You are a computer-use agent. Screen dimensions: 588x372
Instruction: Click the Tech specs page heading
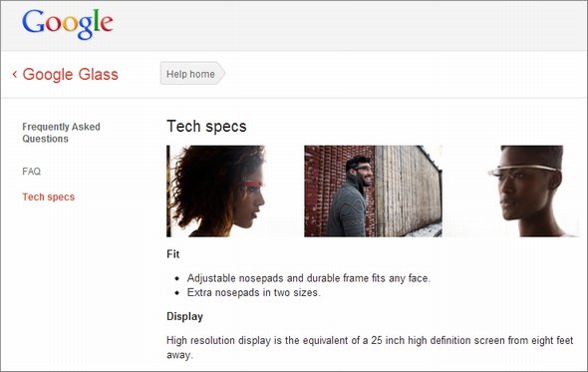click(206, 127)
